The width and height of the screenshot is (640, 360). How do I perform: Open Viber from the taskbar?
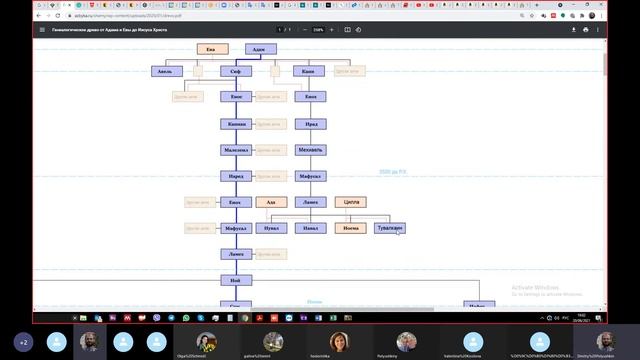coord(157,318)
